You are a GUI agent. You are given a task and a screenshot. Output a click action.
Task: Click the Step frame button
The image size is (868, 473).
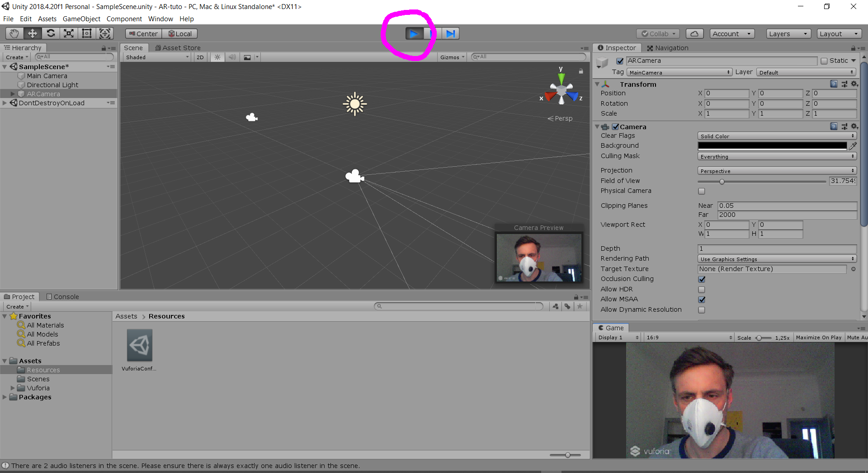tap(450, 33)
